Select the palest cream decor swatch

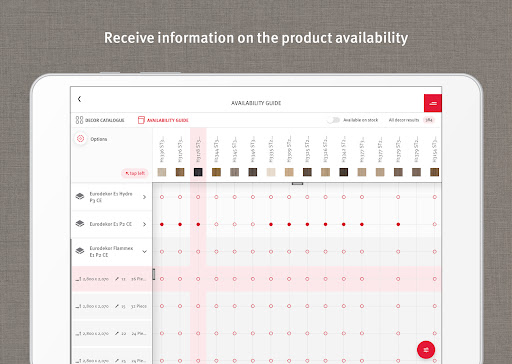click(x=271, y=172)
